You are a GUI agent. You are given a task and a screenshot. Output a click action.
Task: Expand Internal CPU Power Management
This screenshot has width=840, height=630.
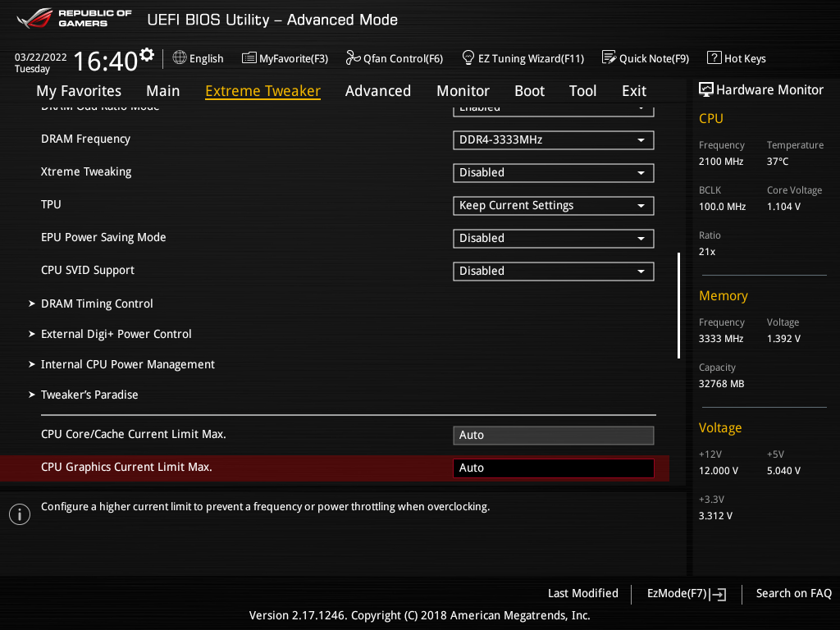click(121, 364)
